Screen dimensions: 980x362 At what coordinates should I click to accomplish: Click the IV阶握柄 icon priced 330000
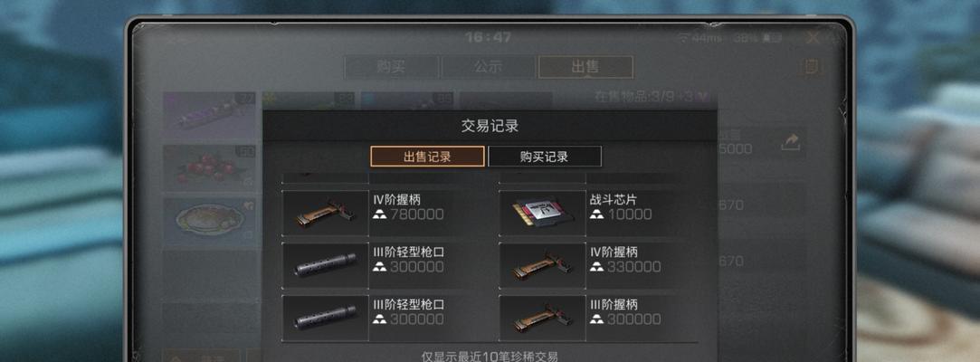pos(543,266)
